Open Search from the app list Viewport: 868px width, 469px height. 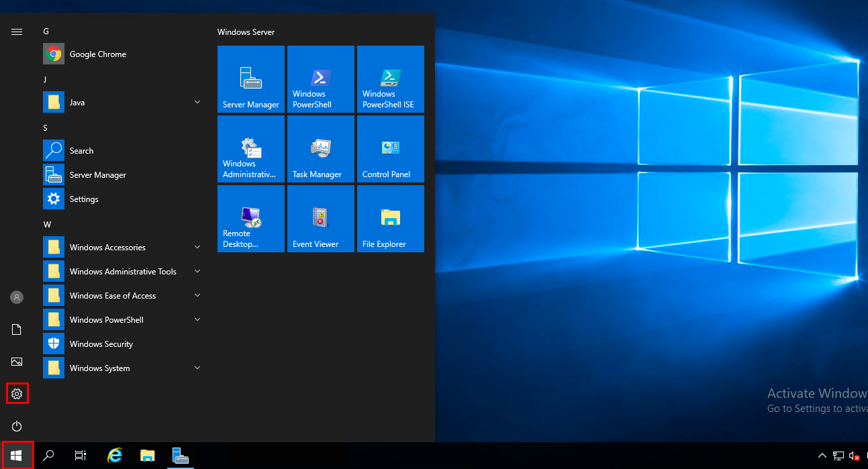(x=124, y=151)
